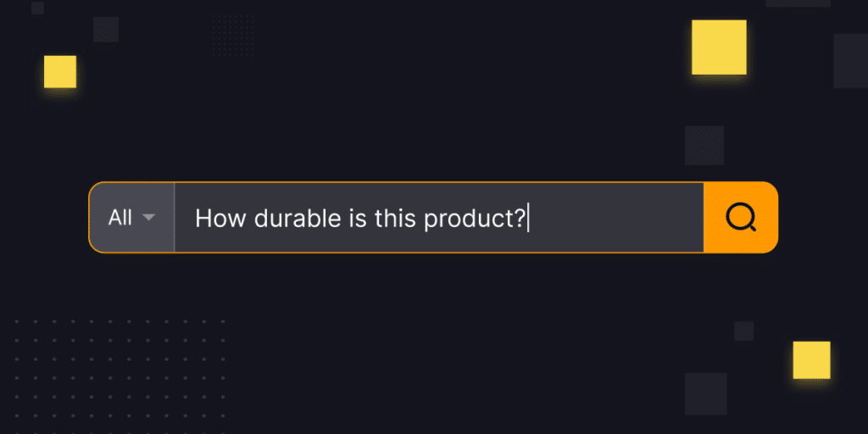Click the dropdown arrow beside All
868x434 pixels.
click(x=149, y=218)
